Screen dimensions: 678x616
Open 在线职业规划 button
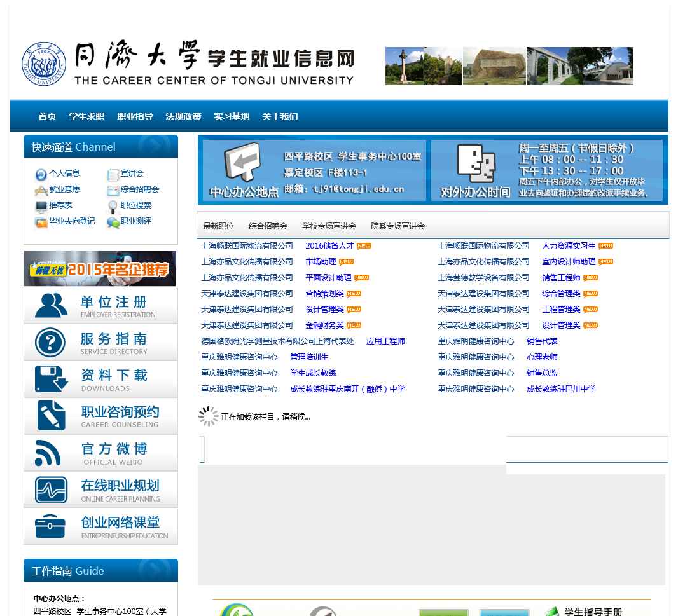tap(100, 489)
